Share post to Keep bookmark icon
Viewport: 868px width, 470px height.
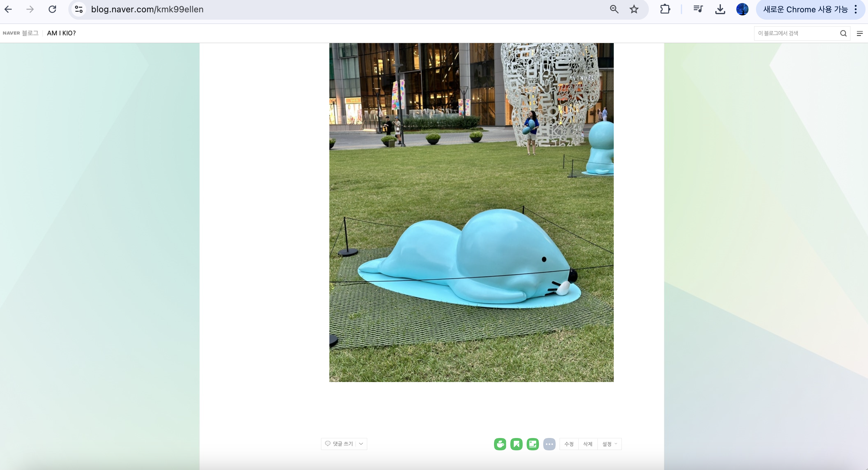[516, 444]
